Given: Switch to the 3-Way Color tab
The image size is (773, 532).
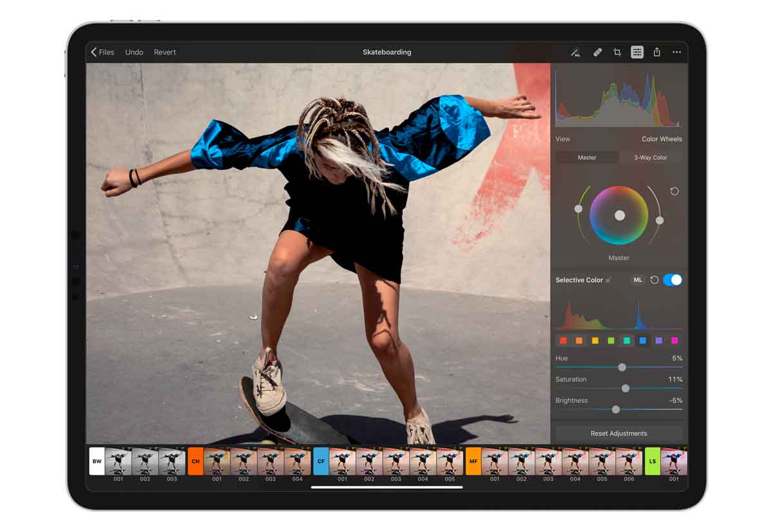Looking at the screenshot, I should [x=651, y=158].
